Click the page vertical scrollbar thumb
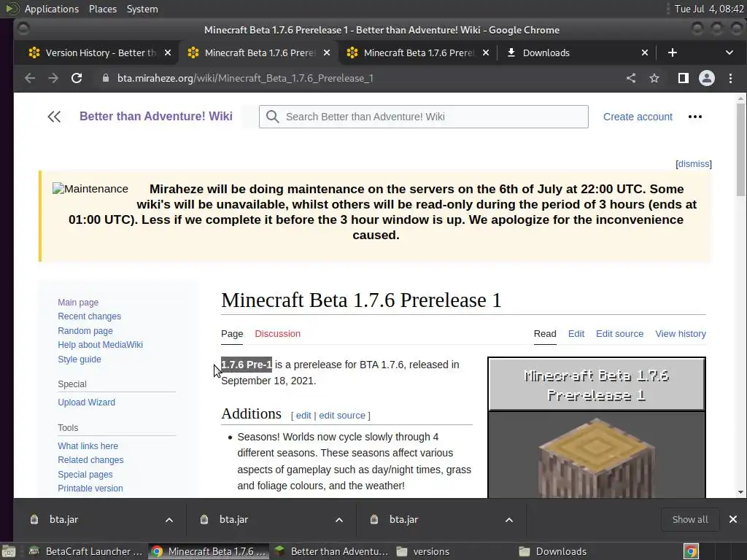This screenshot has height=560, width=747. [740, 149]
